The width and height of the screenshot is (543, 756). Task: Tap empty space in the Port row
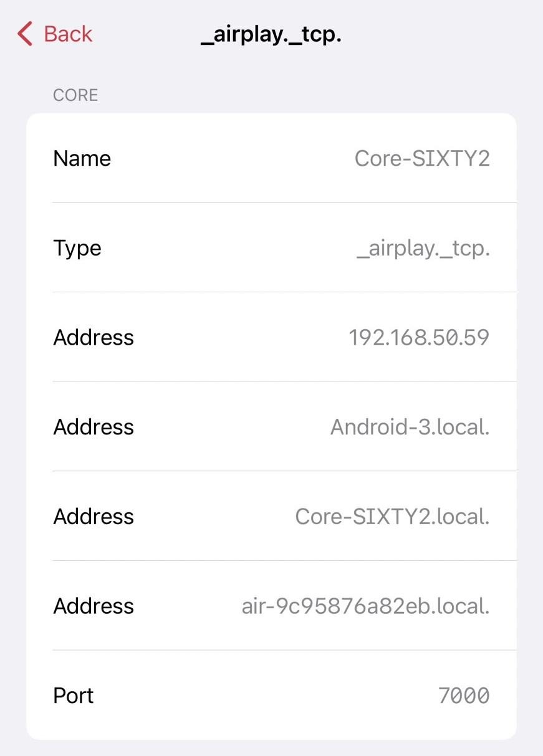(262, 696)
